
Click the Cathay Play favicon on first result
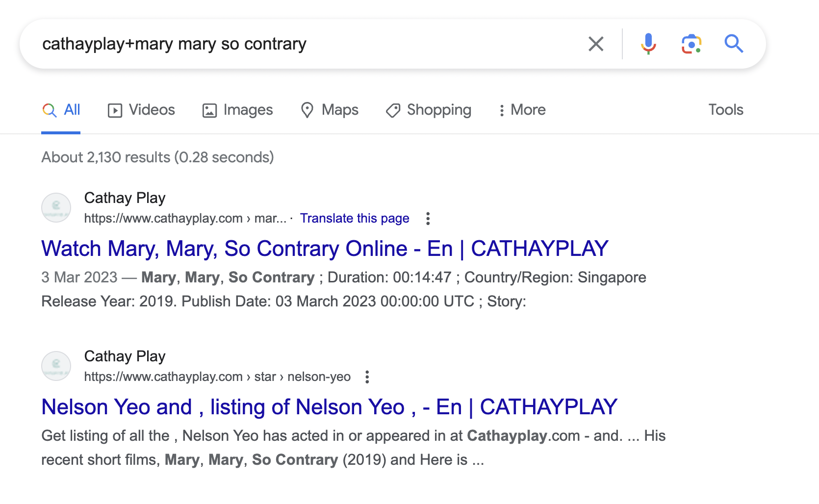(56, 207)
